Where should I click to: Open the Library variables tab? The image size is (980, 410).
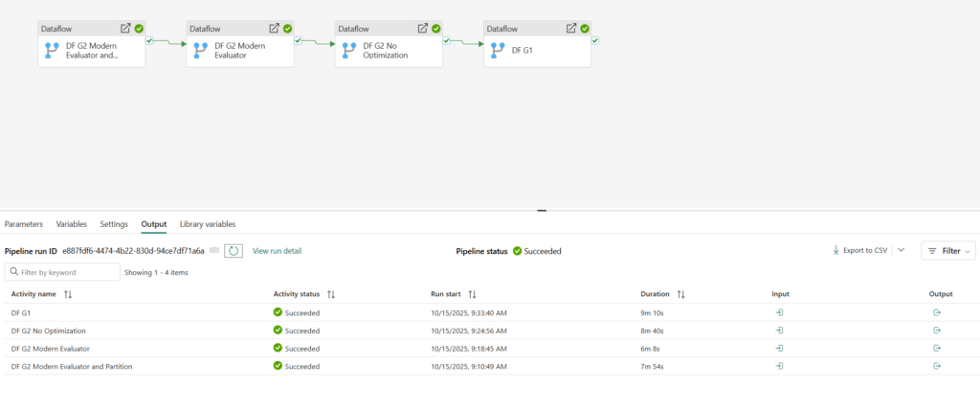[208, 224]
